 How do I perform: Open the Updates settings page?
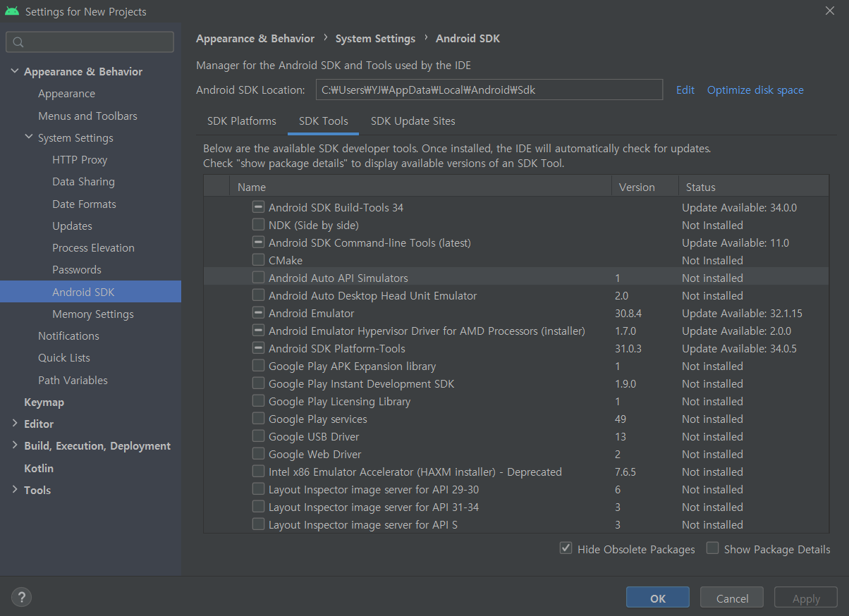[72, 226]
